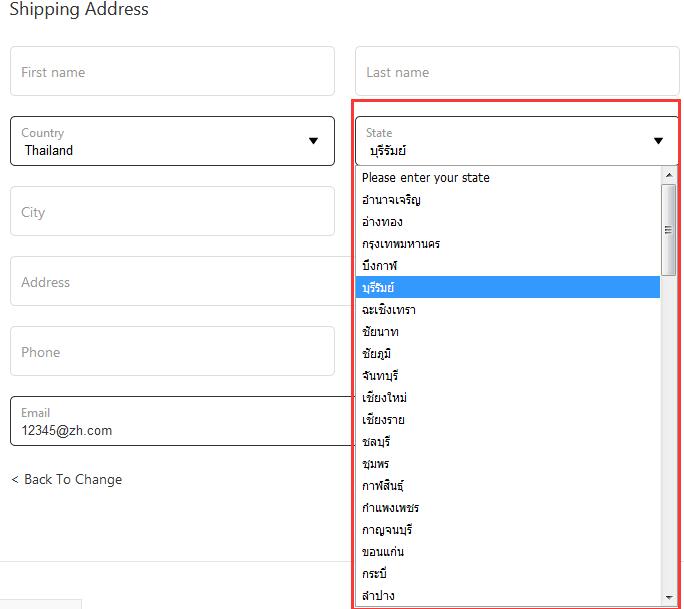The width and height of the screenshot is (684, 609).
Task: Click the state list scrollbar up arrow
Action: point(669,177)
